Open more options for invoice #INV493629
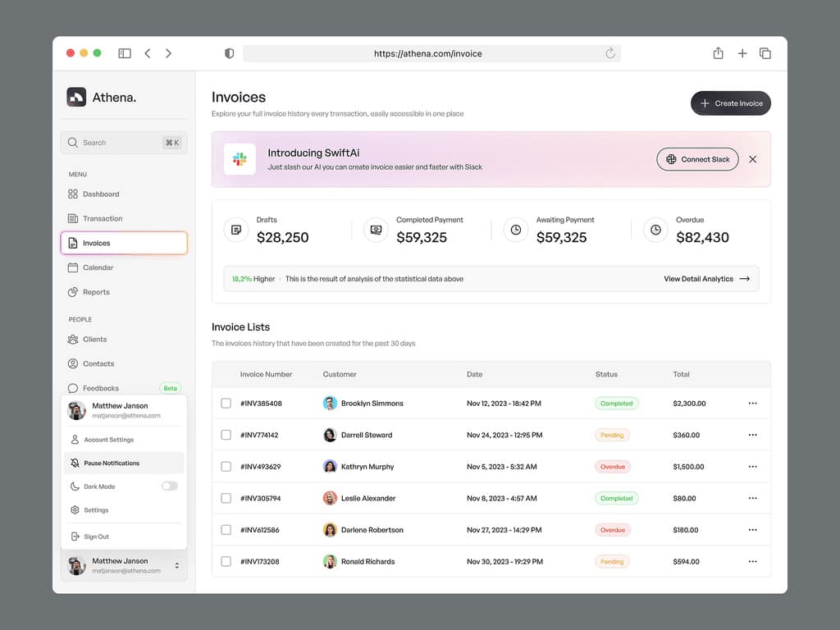 [x=753, y=467]
